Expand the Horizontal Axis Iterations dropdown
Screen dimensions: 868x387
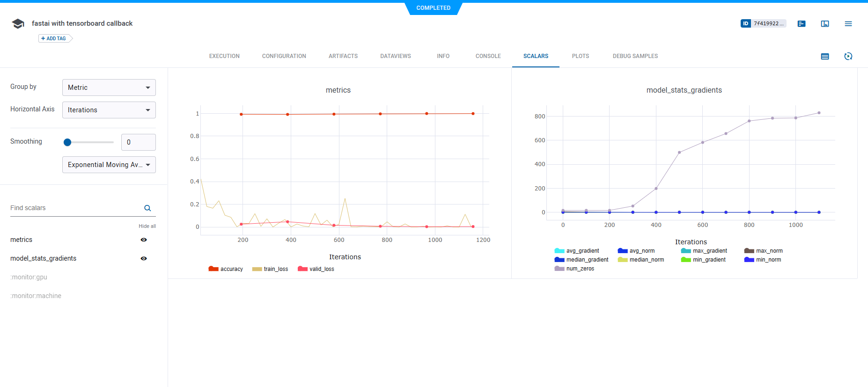(109, 110)
